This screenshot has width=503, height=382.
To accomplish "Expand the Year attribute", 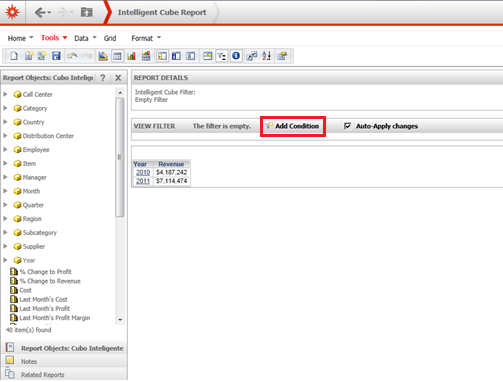I will pos(5,260).
